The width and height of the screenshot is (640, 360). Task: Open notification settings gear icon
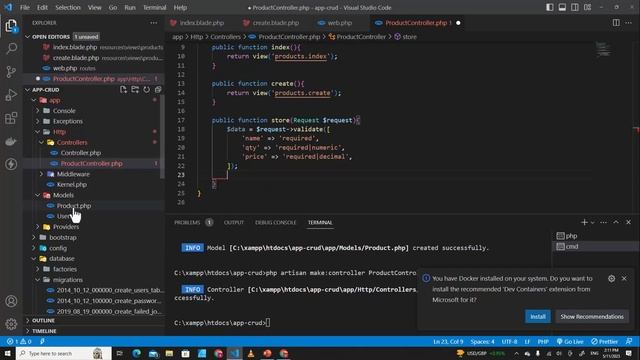(611, 278)
